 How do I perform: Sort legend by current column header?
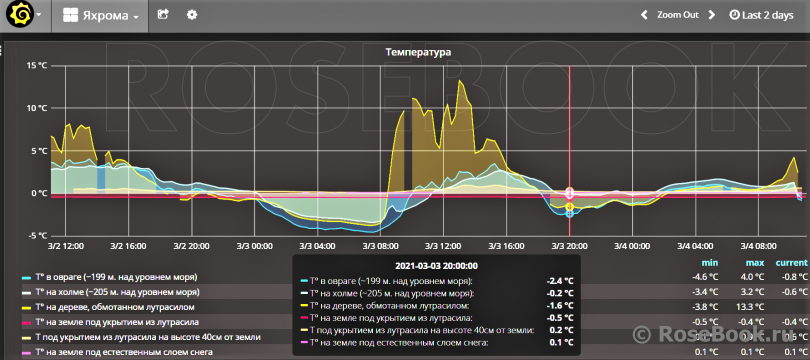[x=791, y=263]
